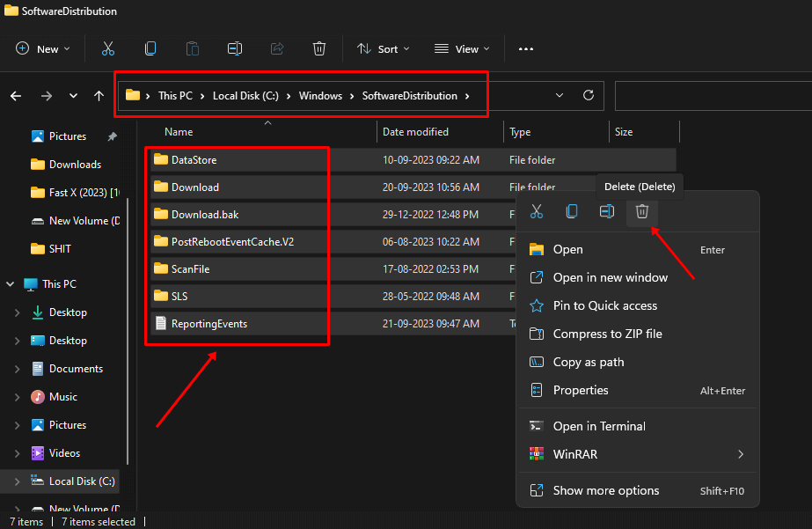Click the Up directory arrow

[x=99, y=95]
